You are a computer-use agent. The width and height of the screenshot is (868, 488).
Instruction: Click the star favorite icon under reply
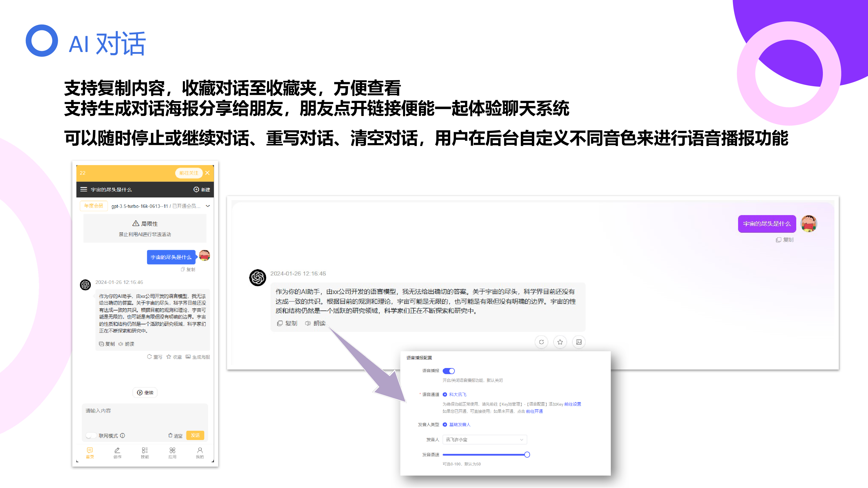click(x=560, y=342)
